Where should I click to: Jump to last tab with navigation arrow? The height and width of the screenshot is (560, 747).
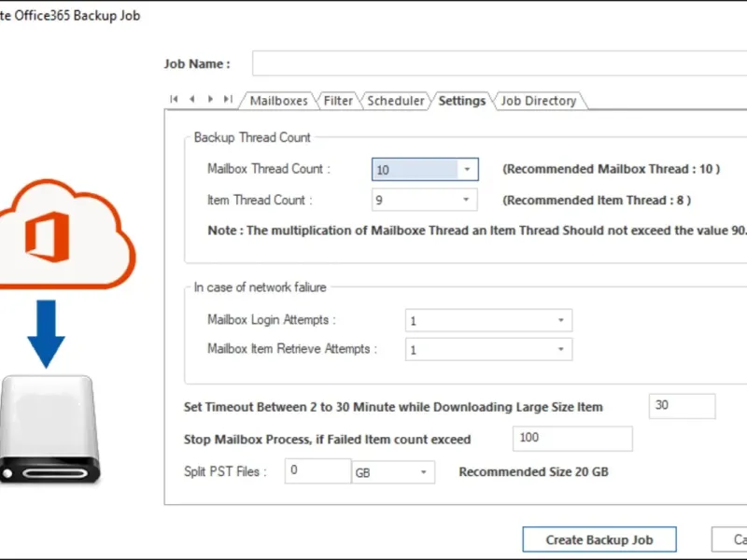[x=228, y=99]
